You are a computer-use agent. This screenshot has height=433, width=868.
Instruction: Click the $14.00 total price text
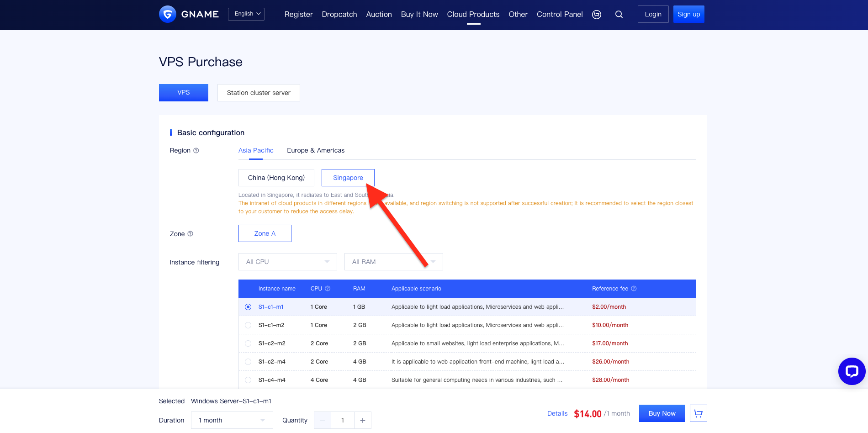point(587,414)
